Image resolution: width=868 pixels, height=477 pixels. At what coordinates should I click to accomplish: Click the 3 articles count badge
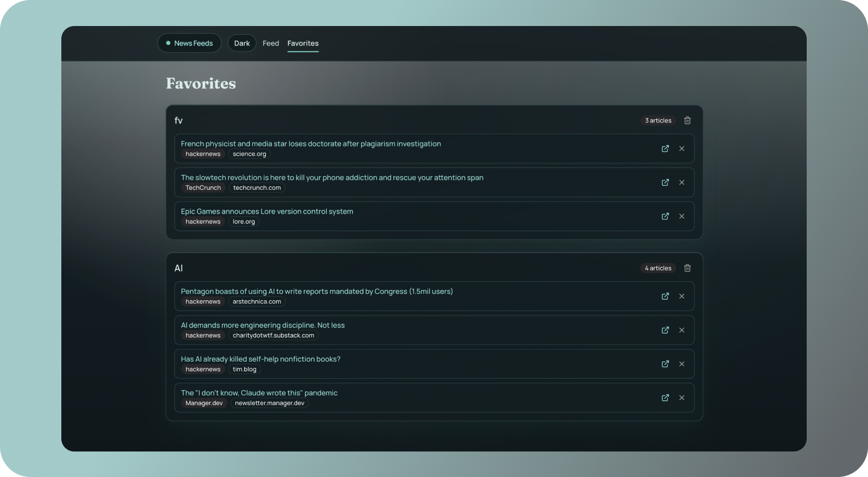658,120
